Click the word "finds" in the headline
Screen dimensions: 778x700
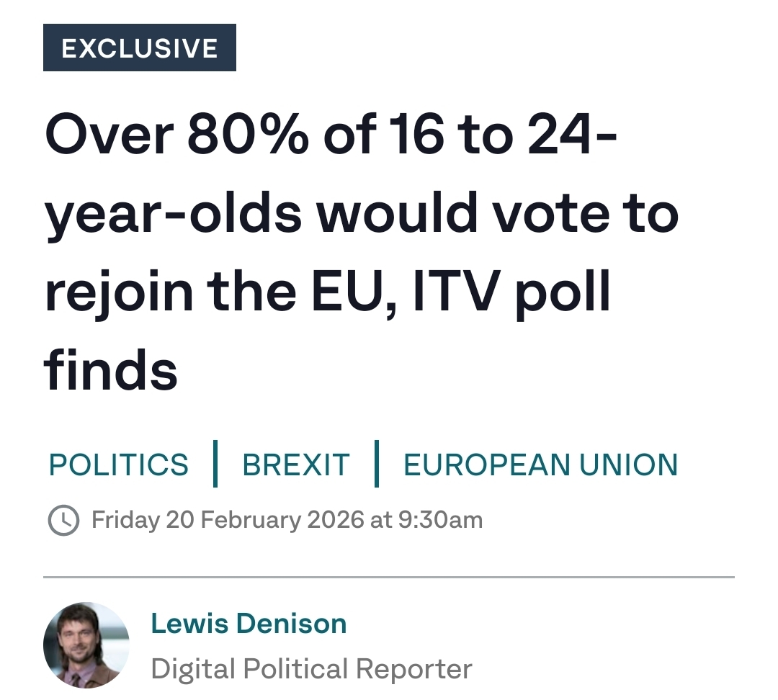pyautogui.click(x=111, y=369)
